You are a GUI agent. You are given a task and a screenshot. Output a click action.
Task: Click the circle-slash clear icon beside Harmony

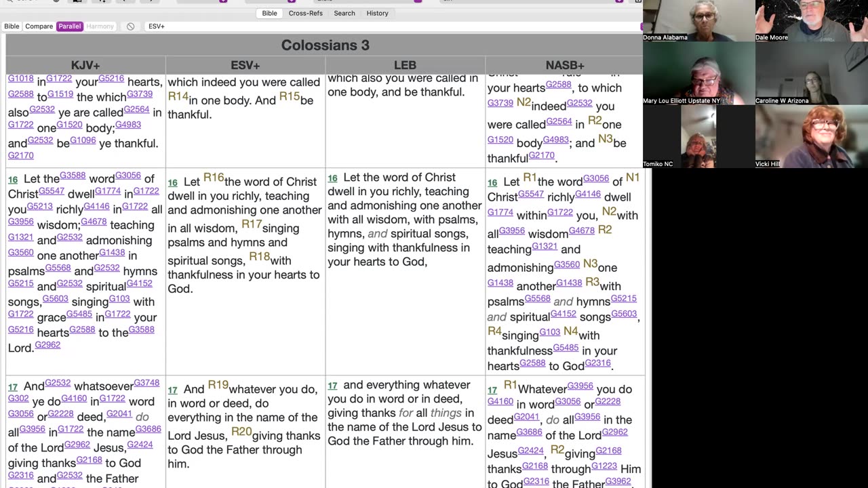(130, 26)
